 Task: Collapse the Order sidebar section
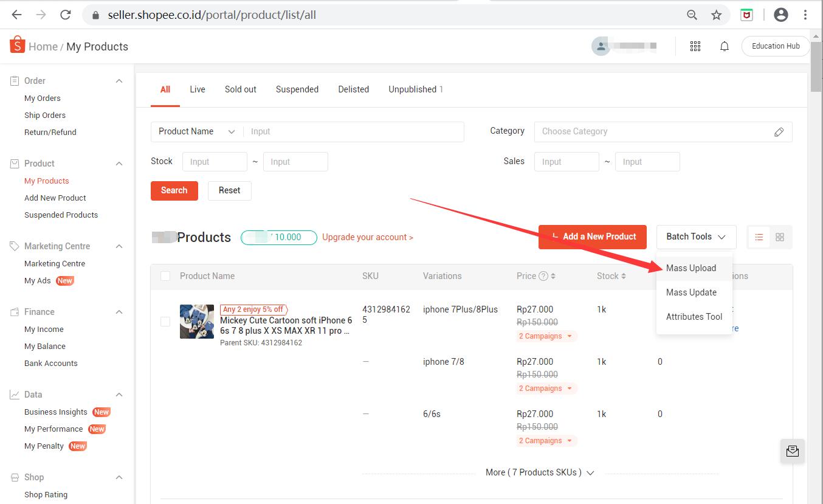coord(119,81)
